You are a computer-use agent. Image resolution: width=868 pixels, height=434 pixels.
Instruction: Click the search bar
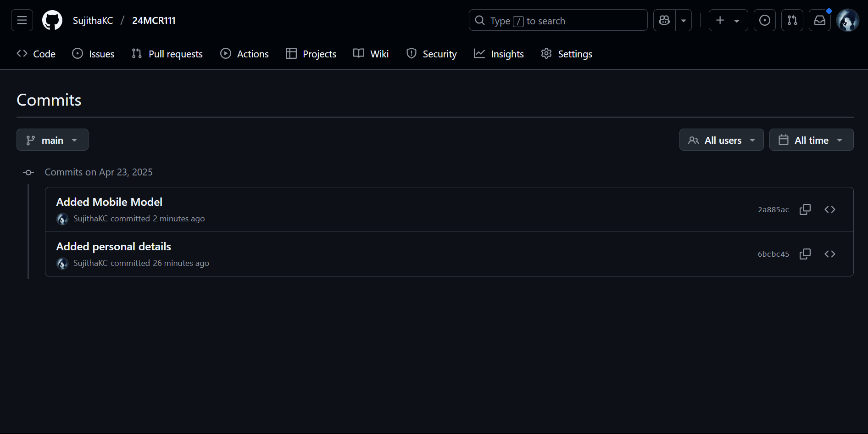(x=558, y=20)
